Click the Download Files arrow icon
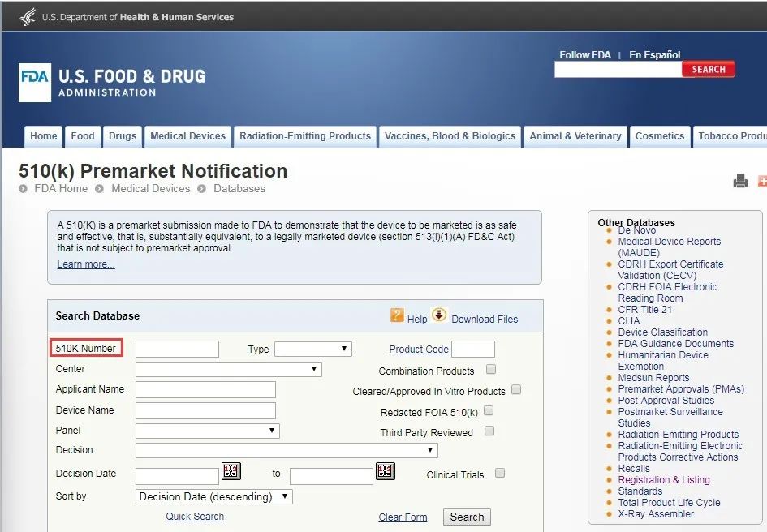 (x=439, y=315)
